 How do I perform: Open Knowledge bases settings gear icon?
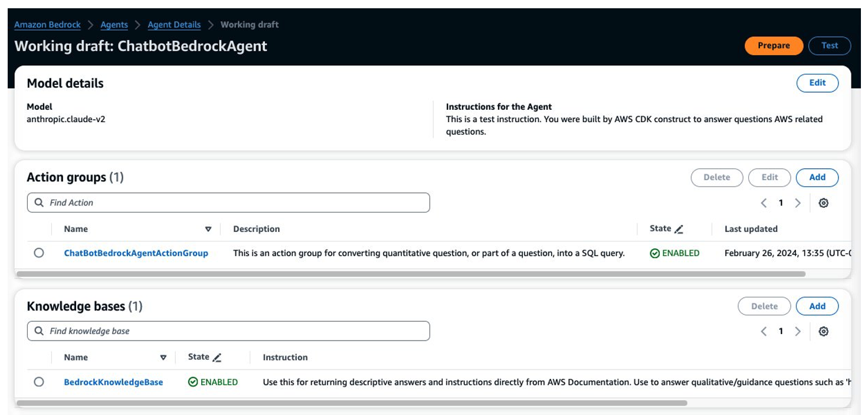pyautogui.click(x=824, y=332)
